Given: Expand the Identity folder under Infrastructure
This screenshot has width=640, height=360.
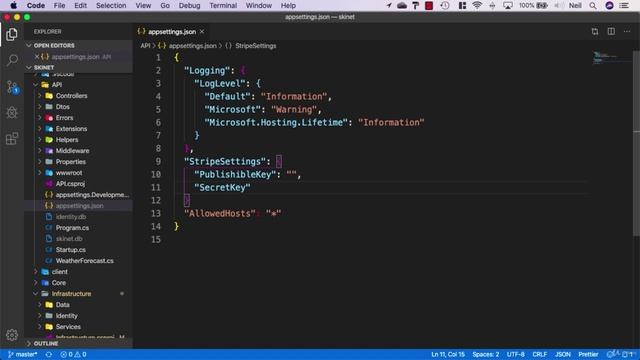Looking at the screenshot, I should tap(67, 316).
